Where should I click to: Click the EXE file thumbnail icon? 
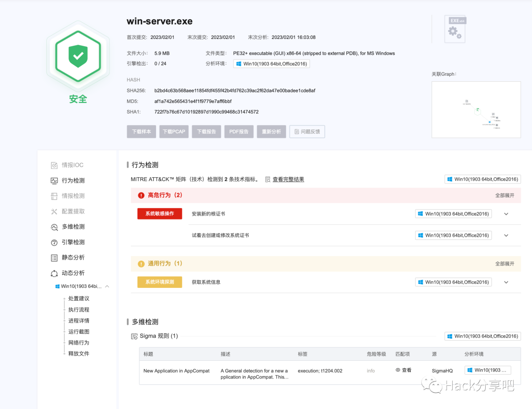[454, 29]
